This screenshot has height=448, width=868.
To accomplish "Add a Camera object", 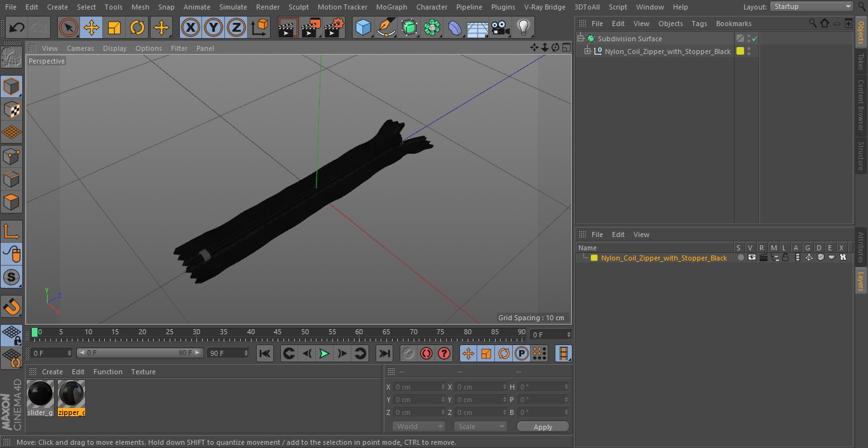I will (501, 27).
